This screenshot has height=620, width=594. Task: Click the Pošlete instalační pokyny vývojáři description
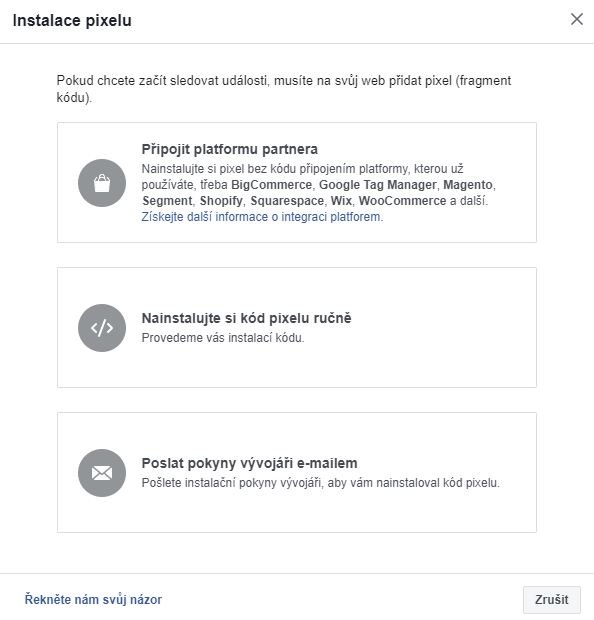point(321,483)
